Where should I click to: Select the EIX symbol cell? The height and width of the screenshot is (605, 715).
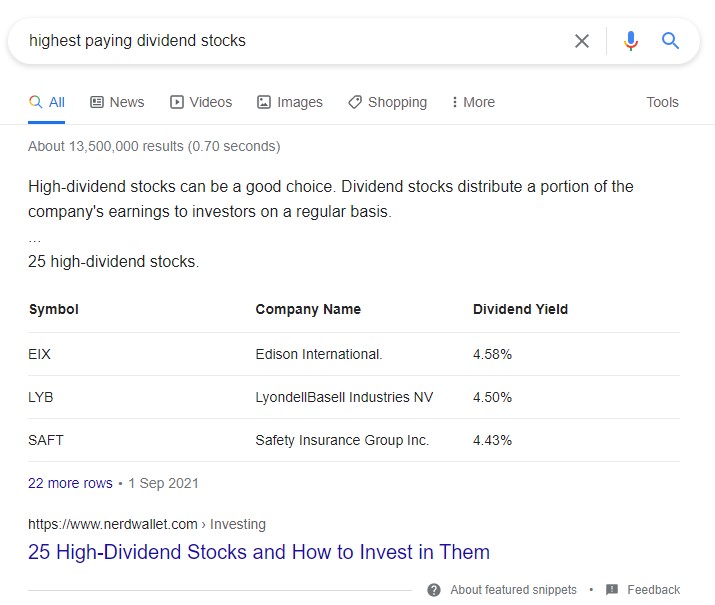(39, 354)
